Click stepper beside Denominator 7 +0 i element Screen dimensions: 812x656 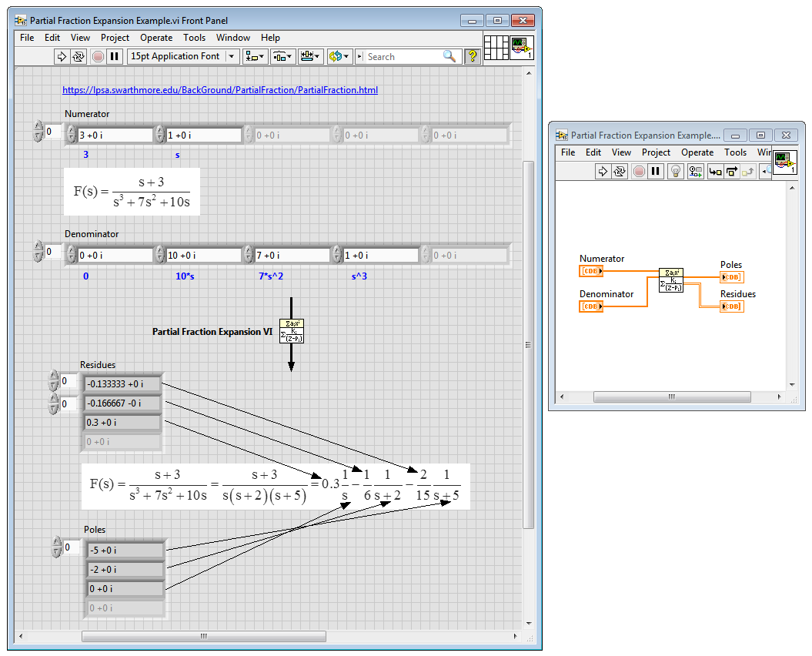[x=249, y=255]
